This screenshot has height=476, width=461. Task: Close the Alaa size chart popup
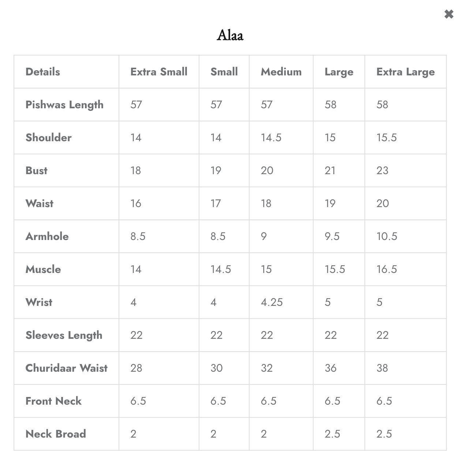(449, 14)
